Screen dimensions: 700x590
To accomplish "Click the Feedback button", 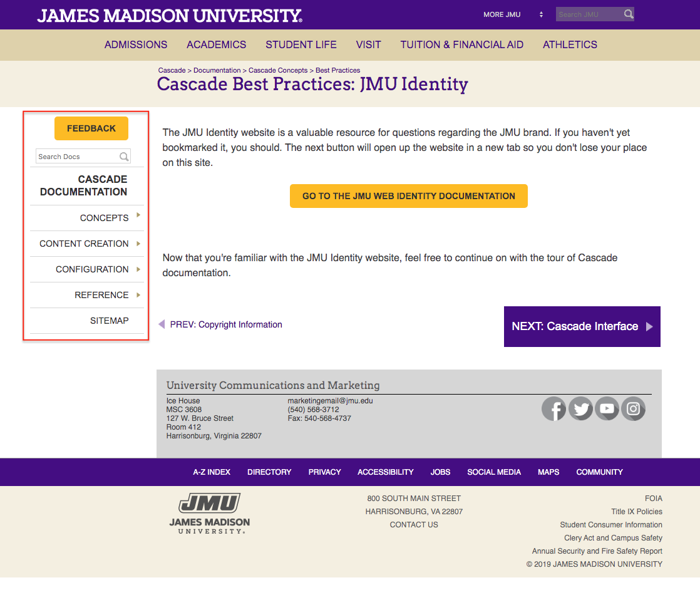I will 91,128.
